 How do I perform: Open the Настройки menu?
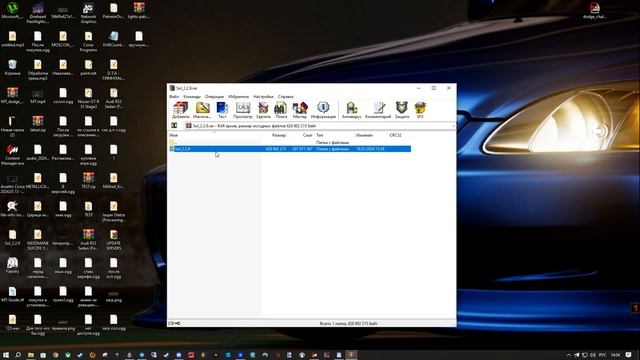pyautogui.click(x=263, y=97)
